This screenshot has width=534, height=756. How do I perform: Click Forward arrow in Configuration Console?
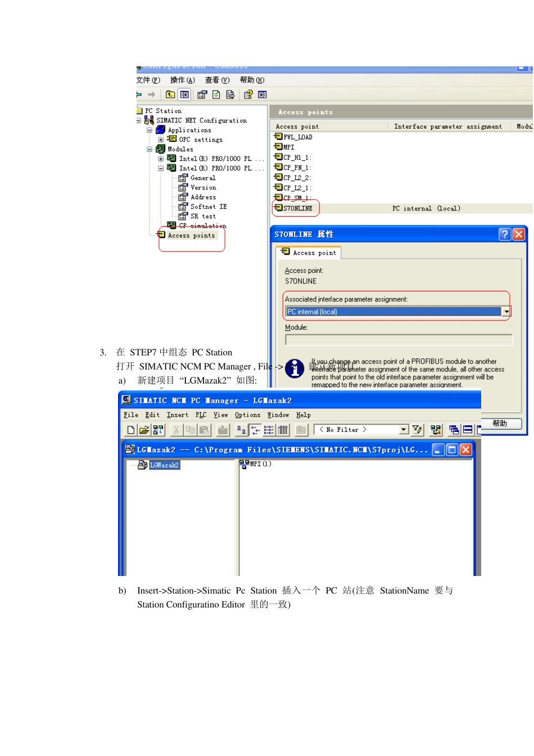(x=151, y=94)
